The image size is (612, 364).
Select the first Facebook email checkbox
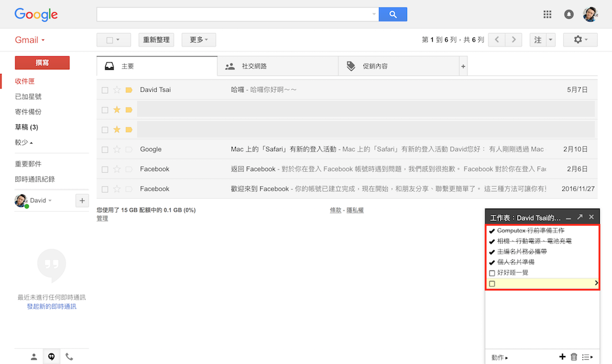[x=105, y=169]
